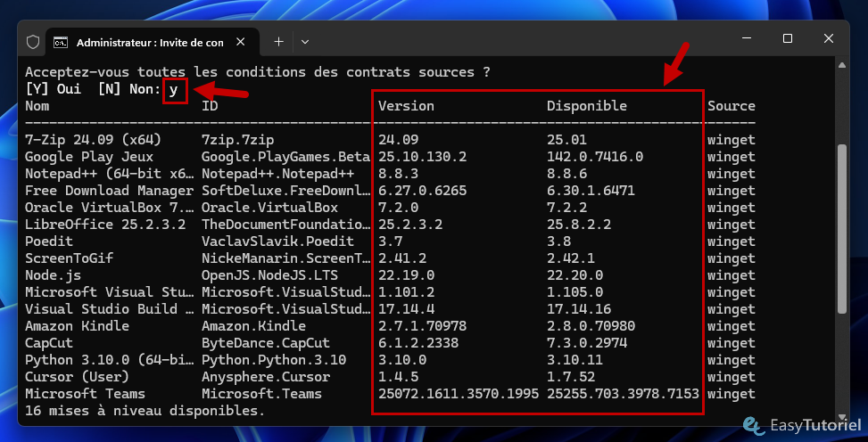Click available version '25.8.2.2'
The image size is (868, 442).
pos(579,225)
